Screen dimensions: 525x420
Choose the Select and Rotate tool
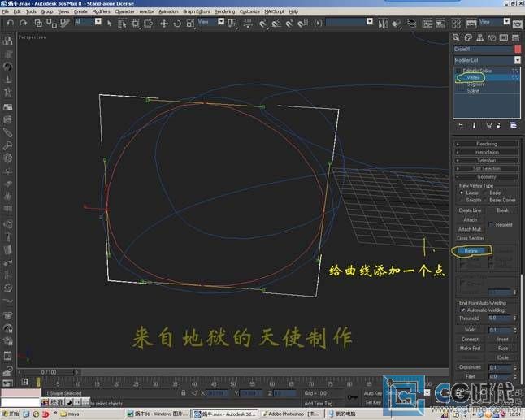[177, 24]
